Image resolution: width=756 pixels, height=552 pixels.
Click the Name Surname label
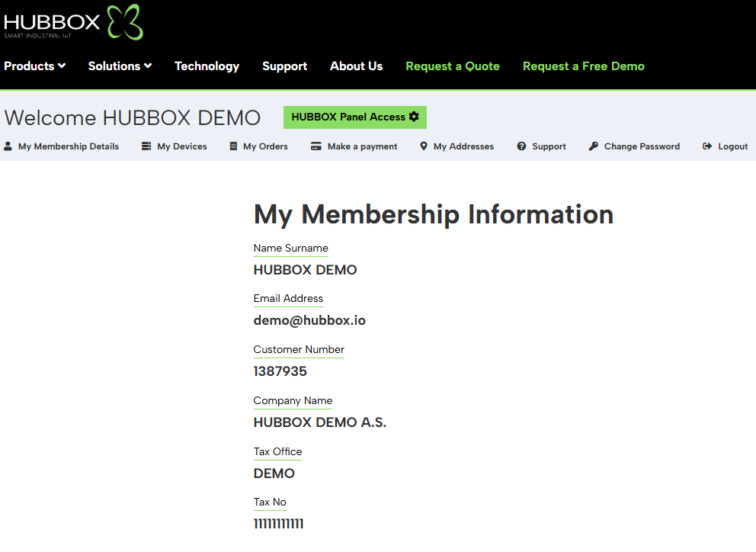pos(290,248)
